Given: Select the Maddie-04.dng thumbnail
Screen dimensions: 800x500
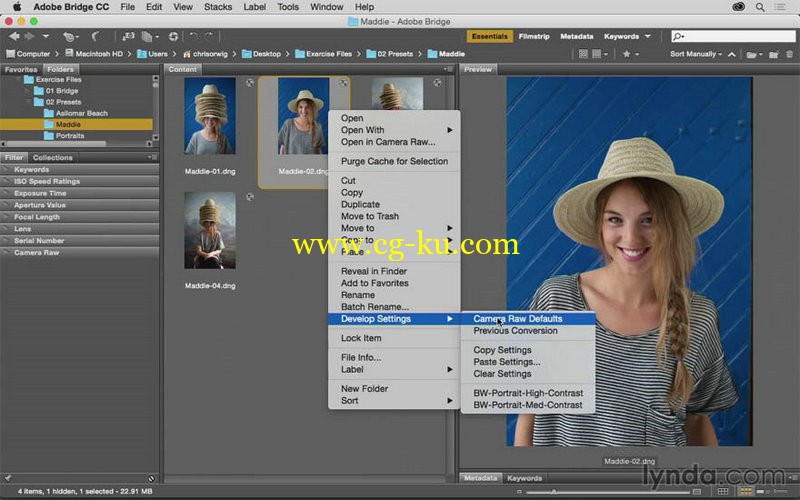Looking at the screenshot, I should (210, 230).
